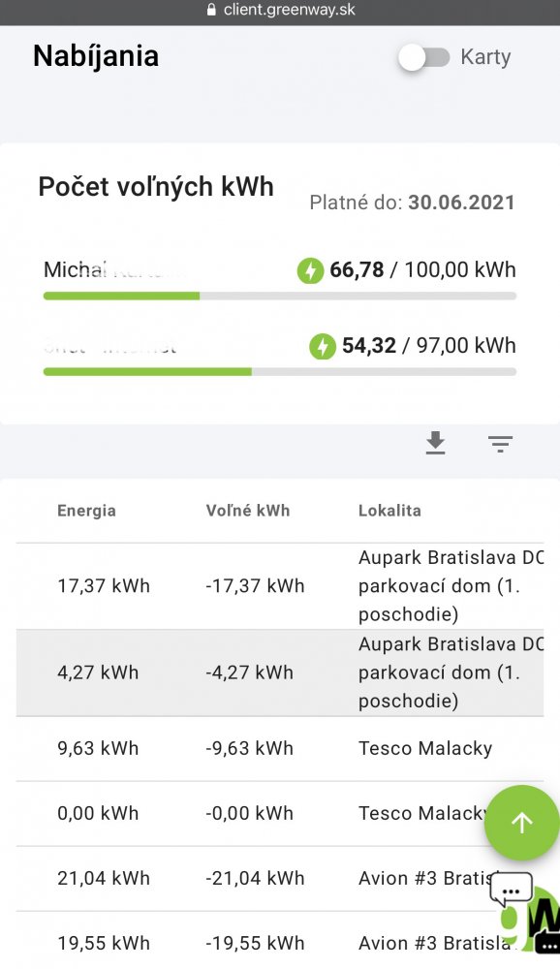
Task: Tap the green scroll-to-top arrow button
Action: click(x=521, y=823)
